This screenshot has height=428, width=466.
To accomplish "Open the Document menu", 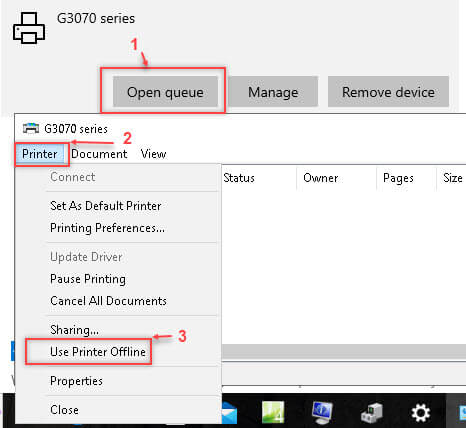I will point(99,154).
